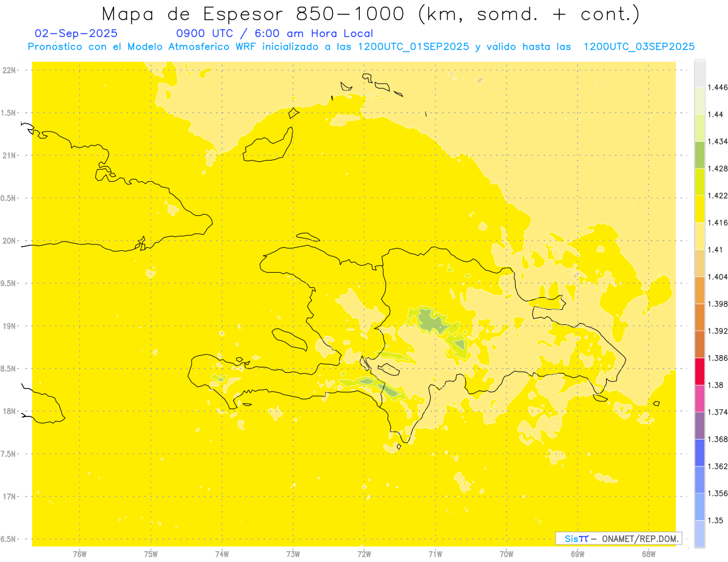Click the green thickness maximum near 19N 71W
The height and width of the screenshot is (562, 728).
pyautogui.click(x=431, y=320)
